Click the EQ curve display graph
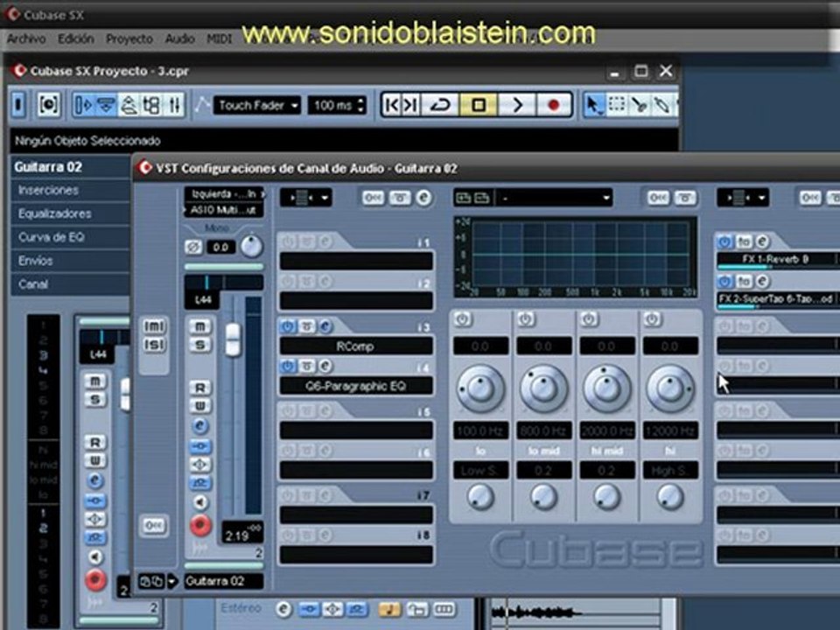Image resolution: width=840 pixels, height=630 pixels. point(576,256)
